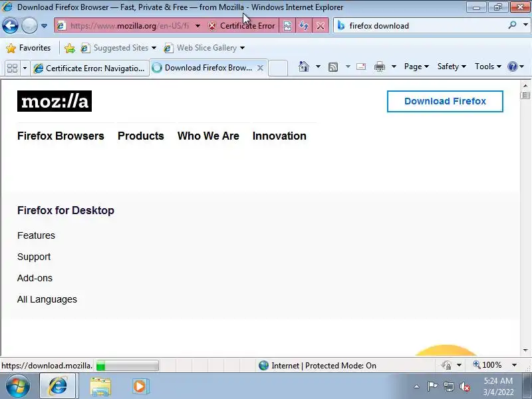
Task: Click the Refresh page icon
Action: click(304, 26)
